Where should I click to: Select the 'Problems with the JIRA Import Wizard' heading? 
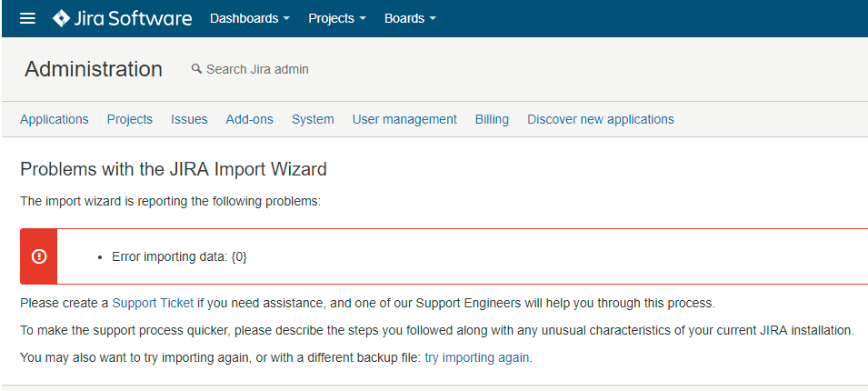(174, 169)
